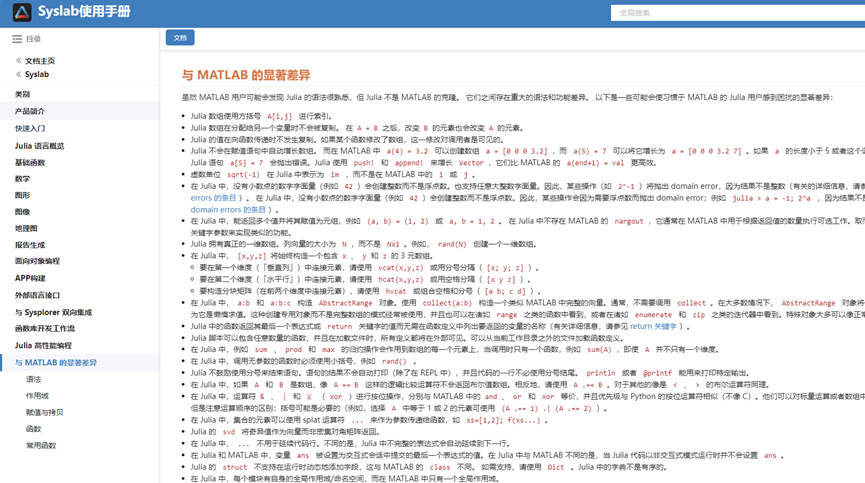Open 面向对象编程 sidebar entry

coord(37,261)
